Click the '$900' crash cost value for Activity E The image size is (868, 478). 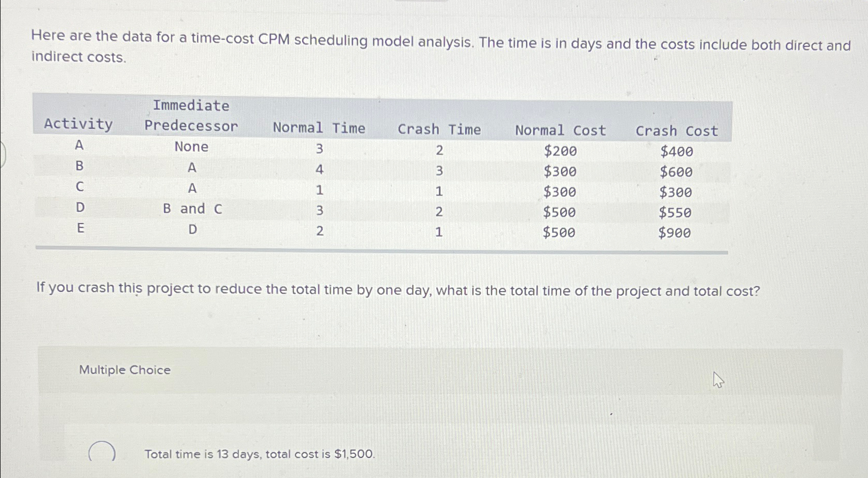point(675,233)
